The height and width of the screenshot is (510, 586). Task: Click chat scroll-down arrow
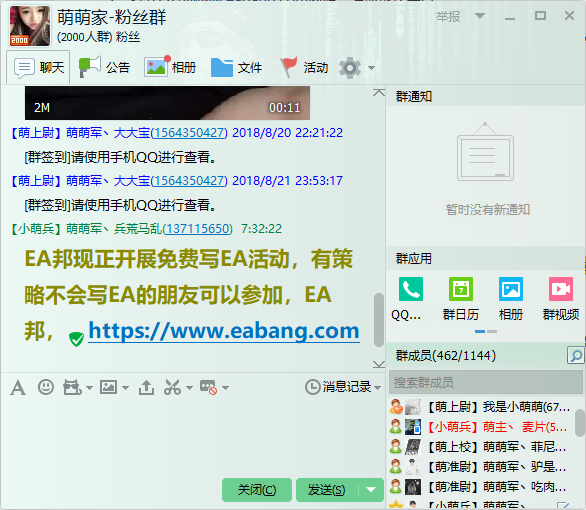(x=379, y=364)
